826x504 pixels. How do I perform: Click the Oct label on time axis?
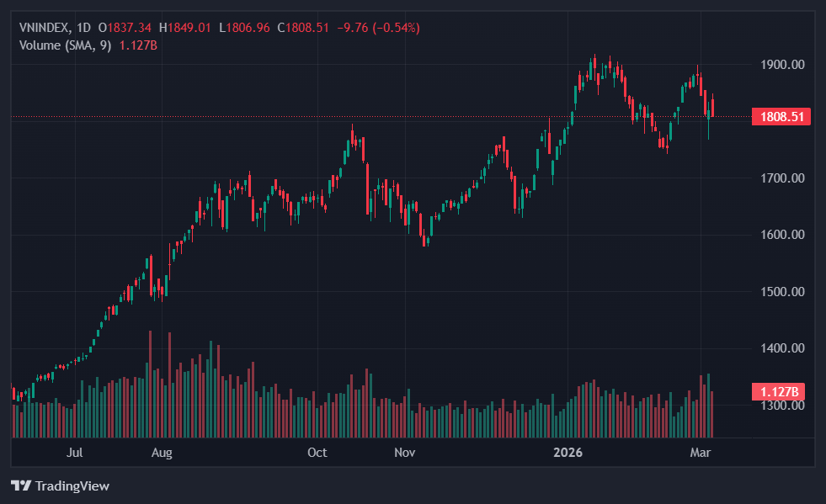pyautogui.click(x=317, y=453)
